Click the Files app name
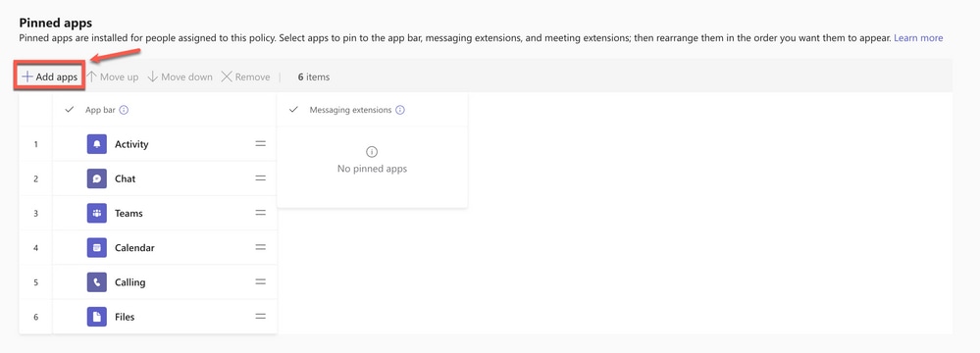 pos(125,317)
